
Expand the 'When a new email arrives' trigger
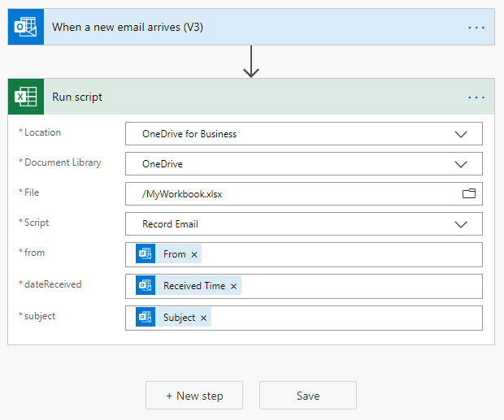244,28
